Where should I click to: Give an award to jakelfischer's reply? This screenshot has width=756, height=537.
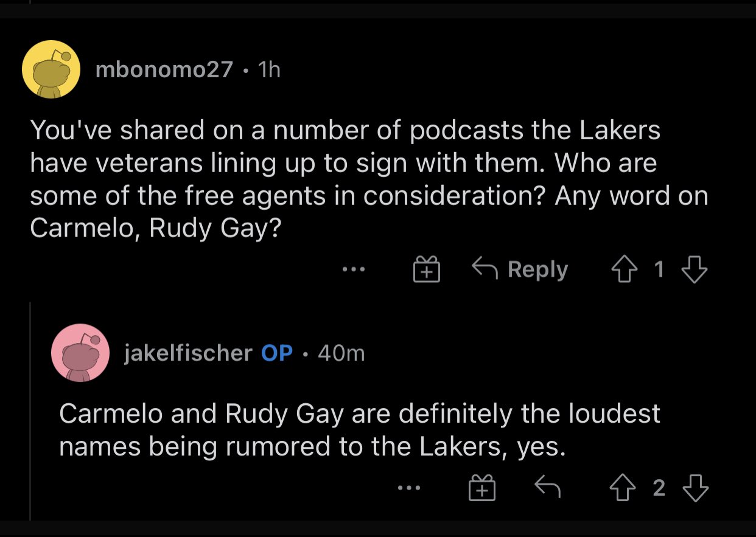tap(481, 488)
